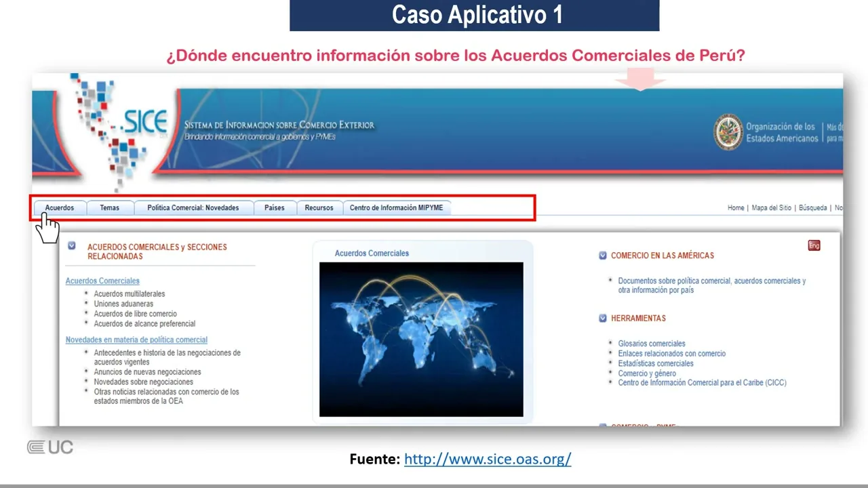Select the Uniones aduaneras item
Viewport: 868px width, 488px height.
pyautogui.click(x=123, y=304)
